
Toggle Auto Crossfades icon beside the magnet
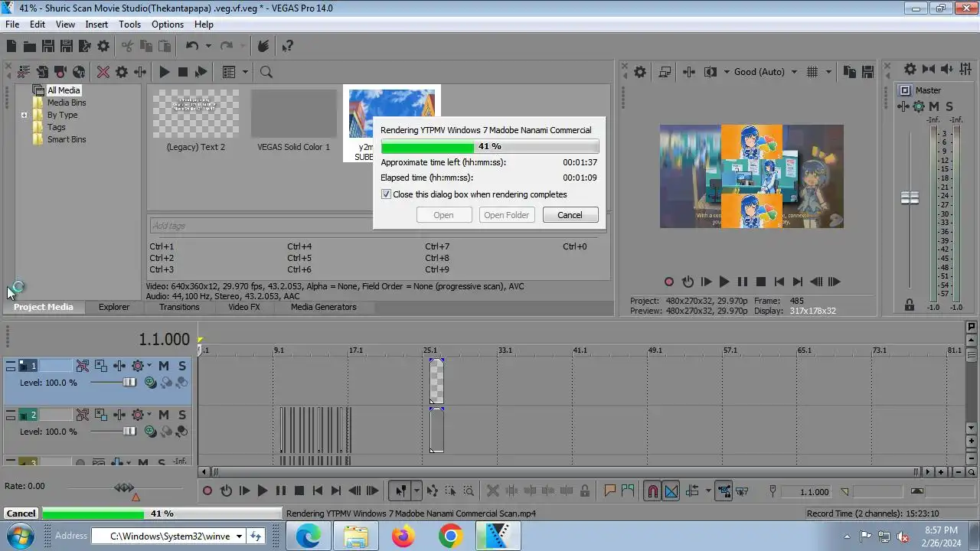pos(671,491)
